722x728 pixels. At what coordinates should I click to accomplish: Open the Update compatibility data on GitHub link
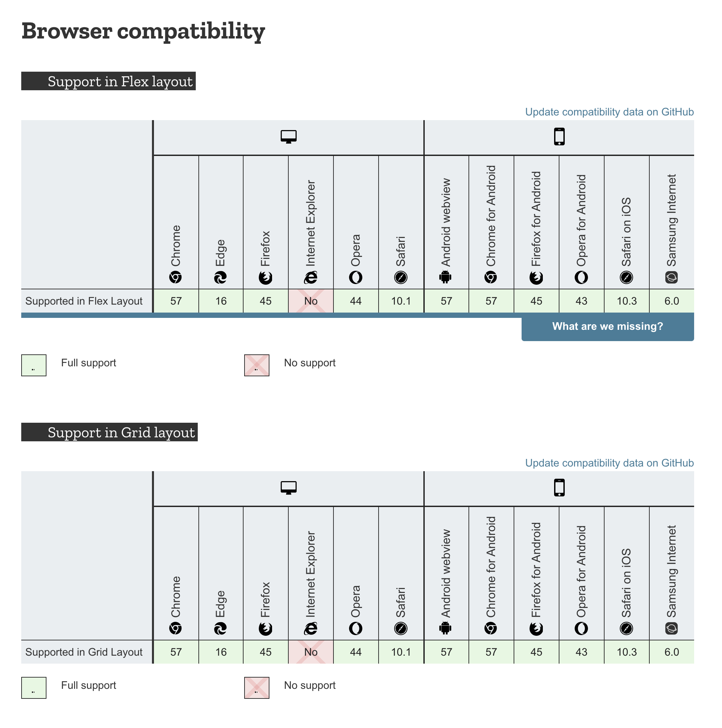(x=609, y=112)
